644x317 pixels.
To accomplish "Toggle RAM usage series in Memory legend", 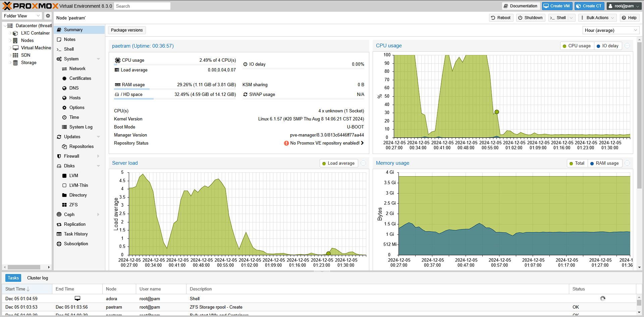I will (605, 163).
